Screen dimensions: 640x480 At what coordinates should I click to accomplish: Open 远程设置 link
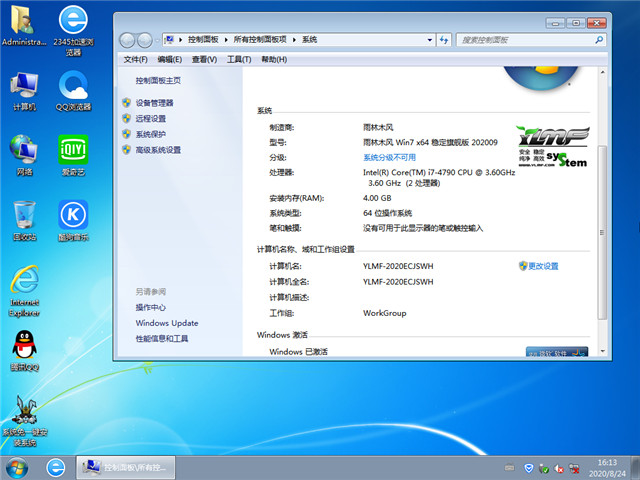point(151,118)
